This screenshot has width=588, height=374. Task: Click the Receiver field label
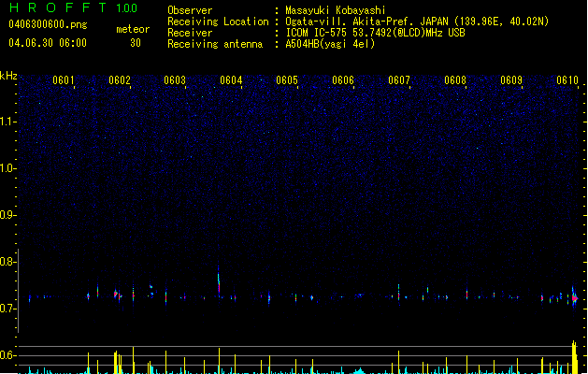pyautogui.click(x=190, y=33)
